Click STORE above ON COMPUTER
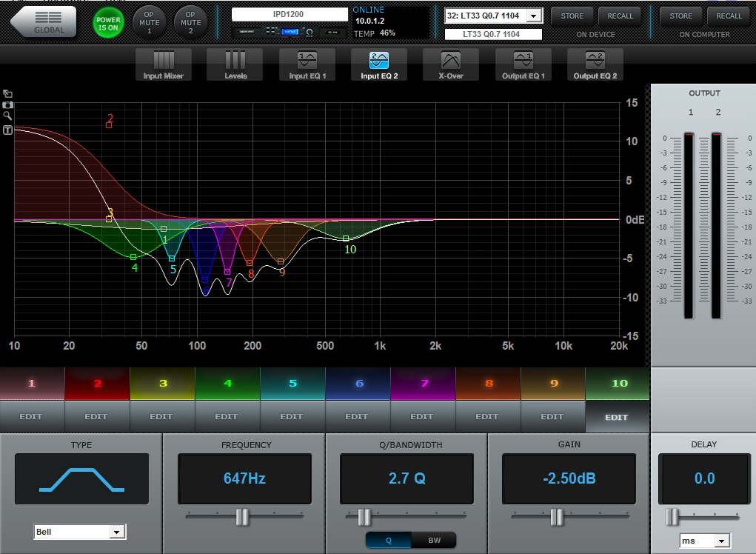Image resolution: width=756 pixels, height=554 pixels. [x=680, y=16]
